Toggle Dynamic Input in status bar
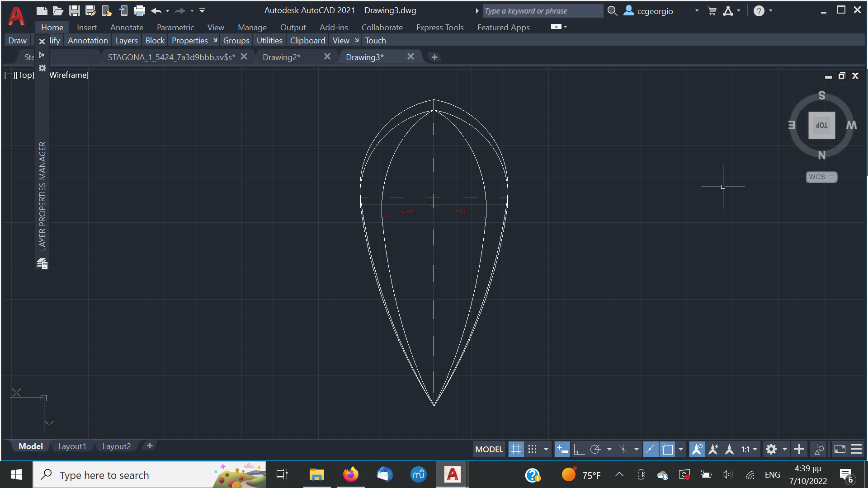This screenshot has height=488, width=868. pyautogui.click(x=562, y=449)
